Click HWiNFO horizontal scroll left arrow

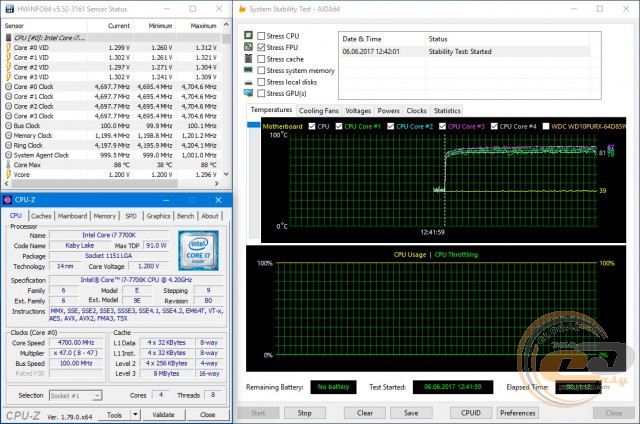[6, 184]
